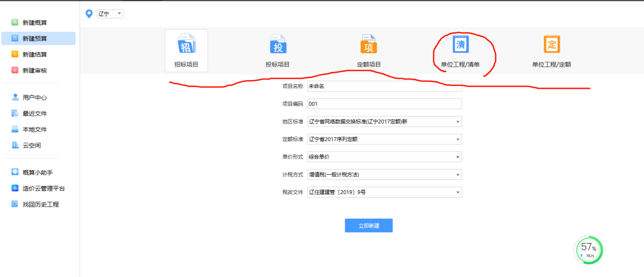The height and width of the screenshot is (277, 644).
Task: Select the 单位工程/定额 icon
Action: 552,44
